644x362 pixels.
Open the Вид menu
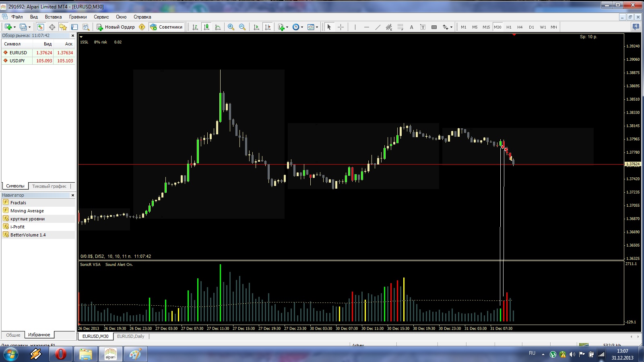tap(34, 17)
